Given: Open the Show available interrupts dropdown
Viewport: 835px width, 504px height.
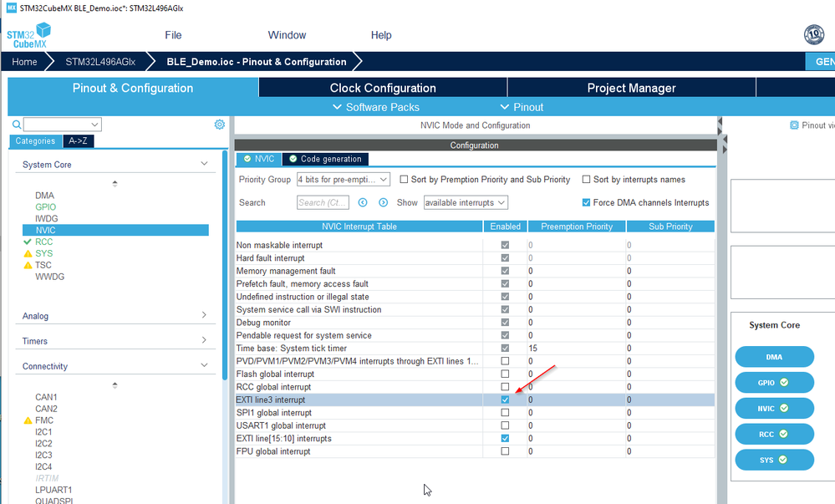Looking at the screenshot, I should click(x=466, y=202).
